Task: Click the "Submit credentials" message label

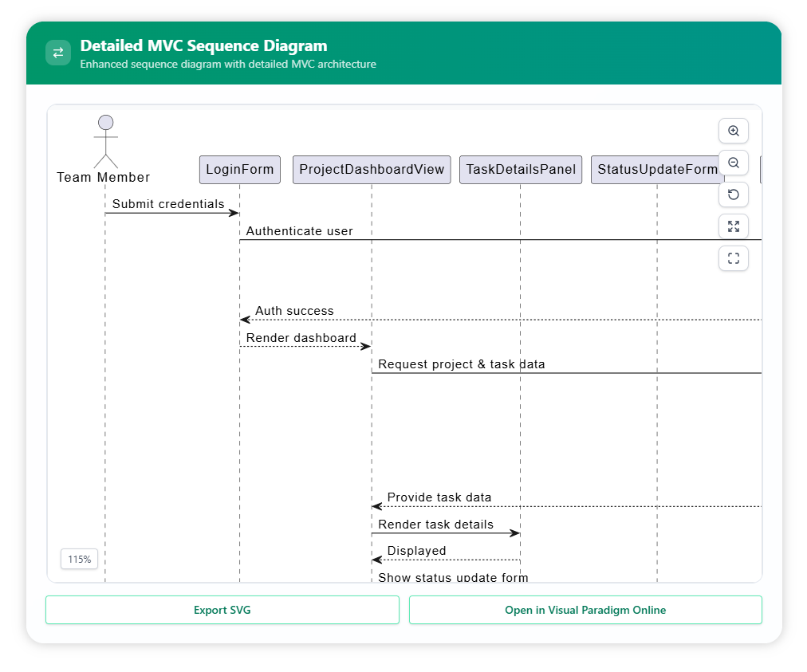Action: point(168,204)
